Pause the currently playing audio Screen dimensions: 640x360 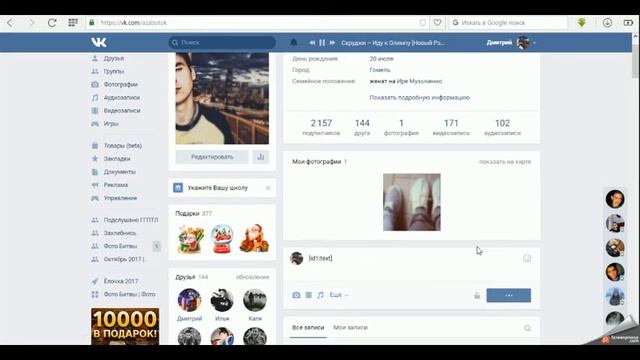click(322, 42)
